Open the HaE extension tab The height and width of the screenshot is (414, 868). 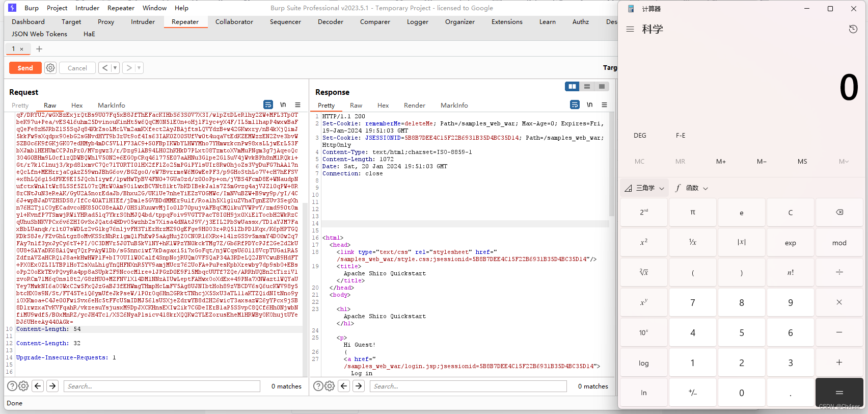pyautogui.click(x=89, y=34)
